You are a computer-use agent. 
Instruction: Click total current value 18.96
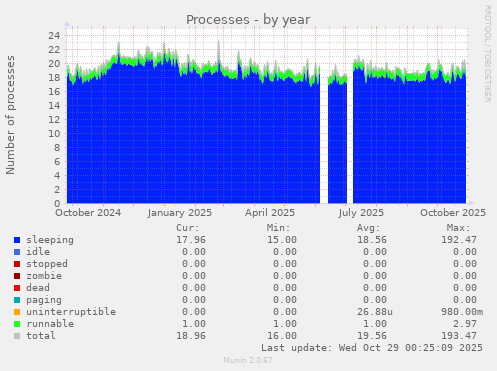coord(191,336)
